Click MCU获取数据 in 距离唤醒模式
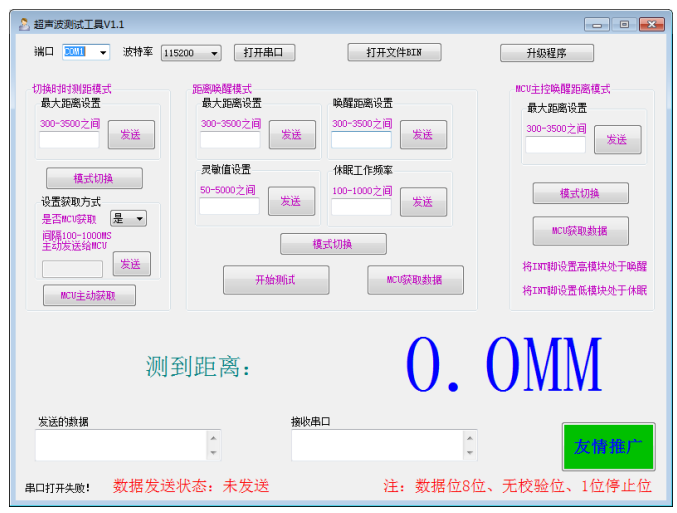The height and width of the screenshot is (513, 677). (x=415, y=280)
